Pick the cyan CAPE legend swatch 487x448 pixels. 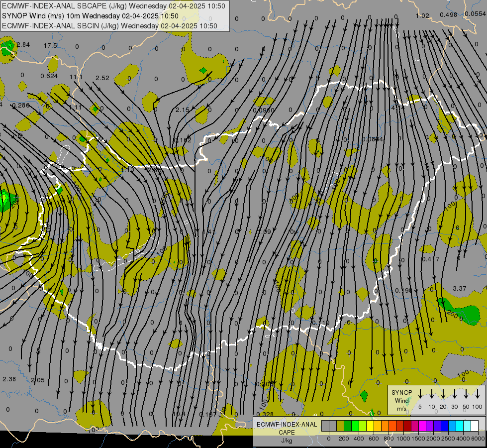pos(460,426)
